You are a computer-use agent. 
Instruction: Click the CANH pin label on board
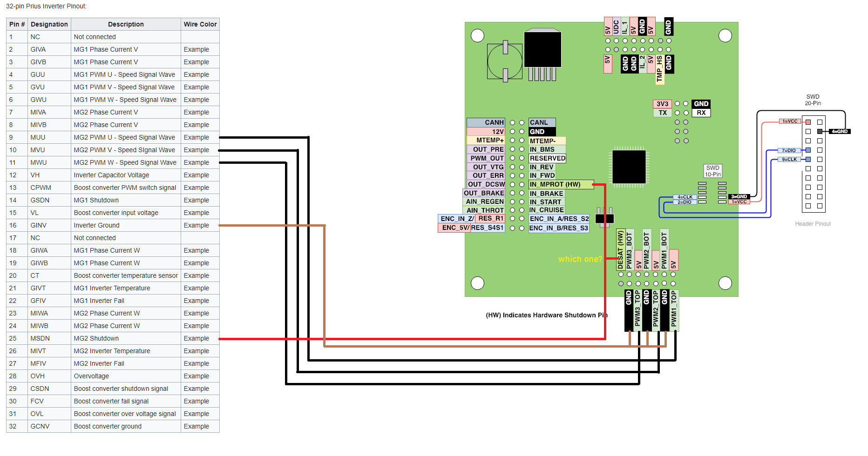point(486,122)
